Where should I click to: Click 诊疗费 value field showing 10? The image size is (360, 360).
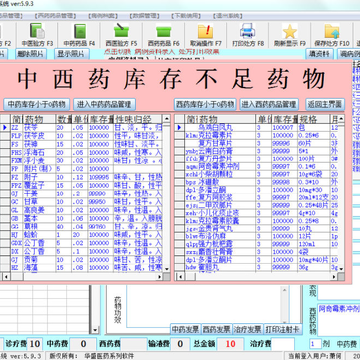[x=34, y=343]
